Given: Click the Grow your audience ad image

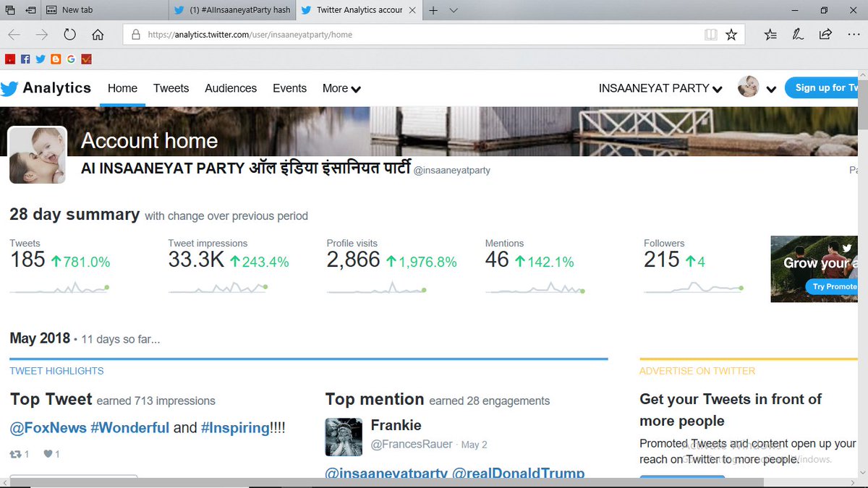Looking at the screenshot, I should click(x=814, y=269).
